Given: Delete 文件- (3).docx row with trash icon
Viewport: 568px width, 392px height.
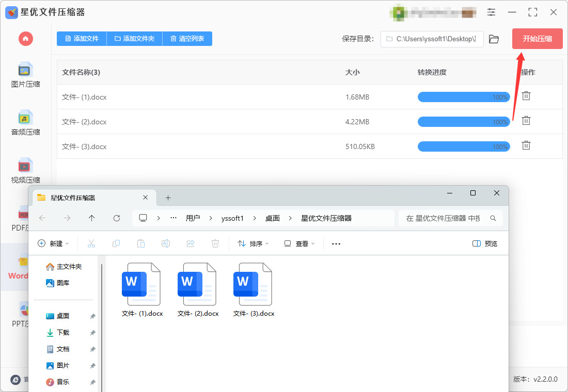Looking at the screenshot, I should pyautogui.click(x=526, y=145).
